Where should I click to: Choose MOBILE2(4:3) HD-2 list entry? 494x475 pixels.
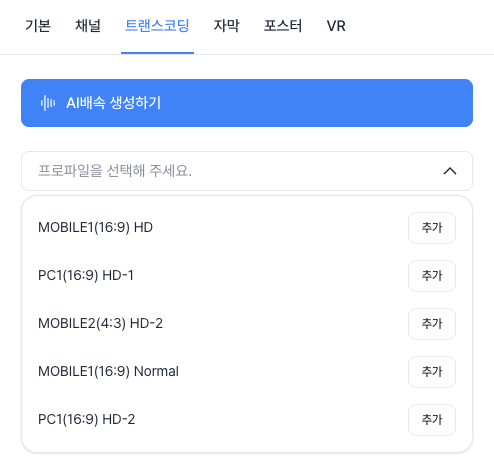click(101, 324)
